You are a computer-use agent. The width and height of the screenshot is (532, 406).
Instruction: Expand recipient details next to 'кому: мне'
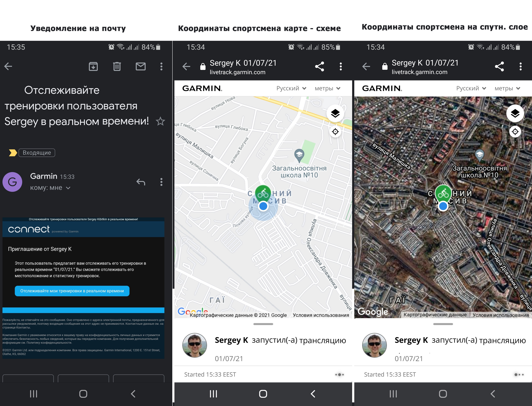68,188
